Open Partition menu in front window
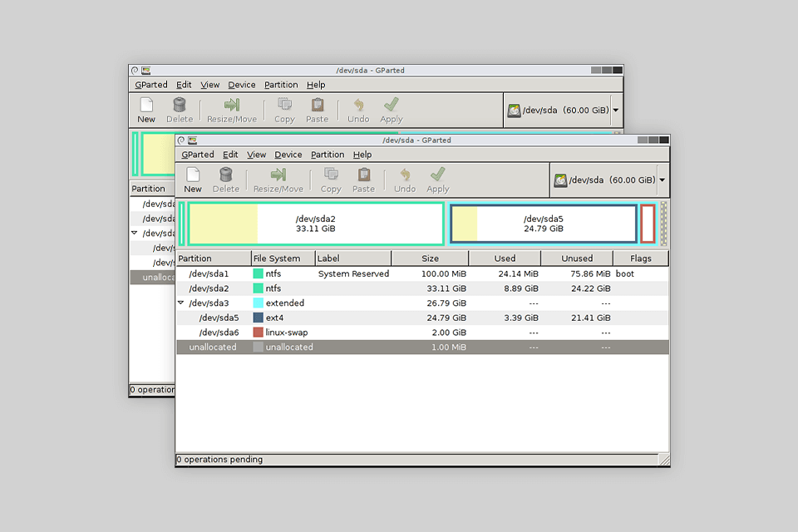The width and height of the screenshot is (798, 532). 328,155
